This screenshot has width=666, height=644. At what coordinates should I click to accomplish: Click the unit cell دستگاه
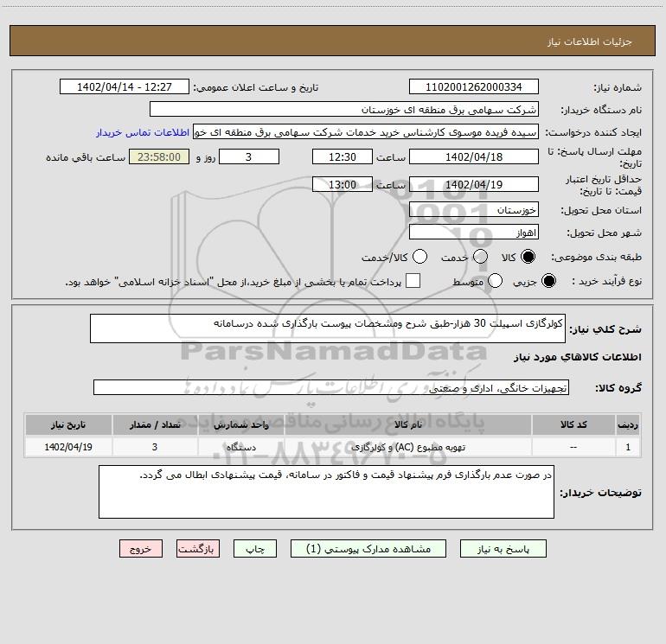(240, 448)
